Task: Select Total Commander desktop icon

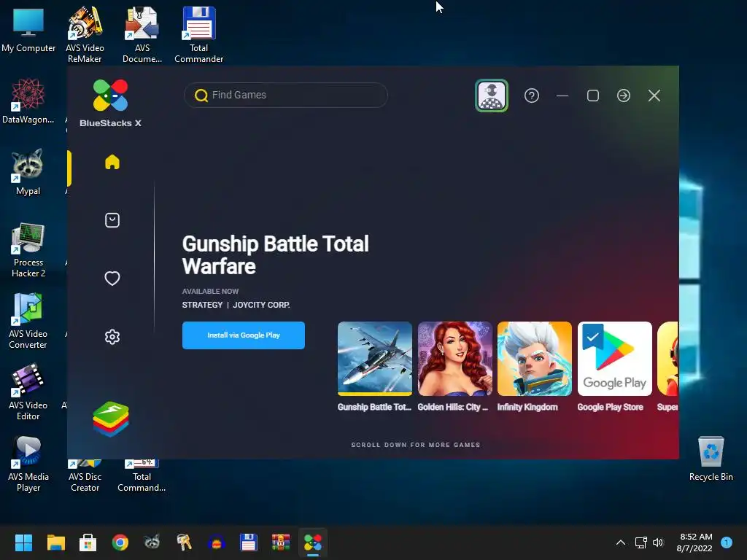Action: click(198, 34)
